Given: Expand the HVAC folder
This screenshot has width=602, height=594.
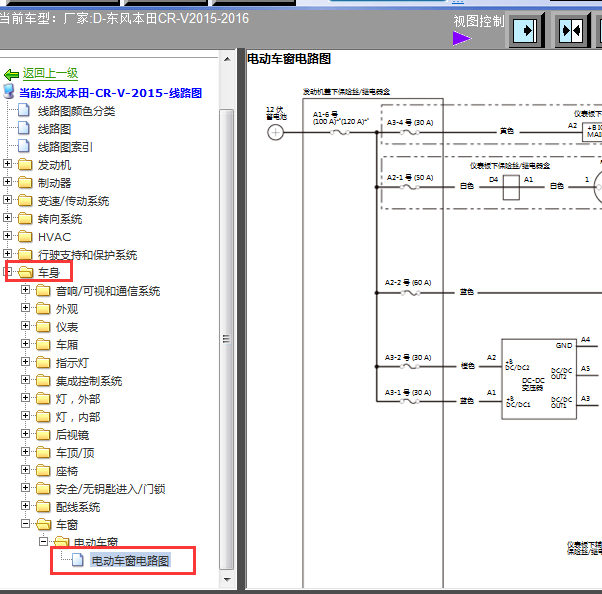Looking at the screenshot, I should (x=7, y=236).
